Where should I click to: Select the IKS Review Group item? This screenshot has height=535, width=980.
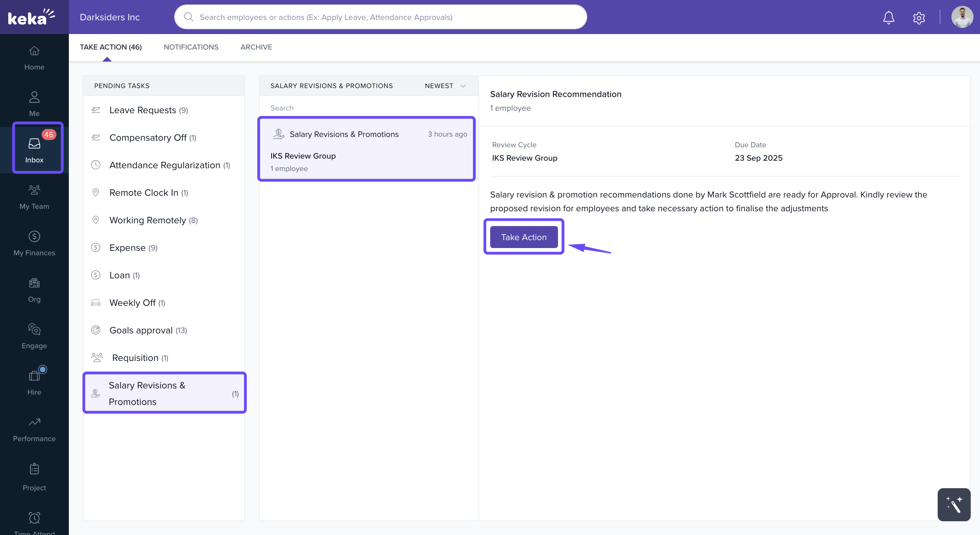point(366,149)
